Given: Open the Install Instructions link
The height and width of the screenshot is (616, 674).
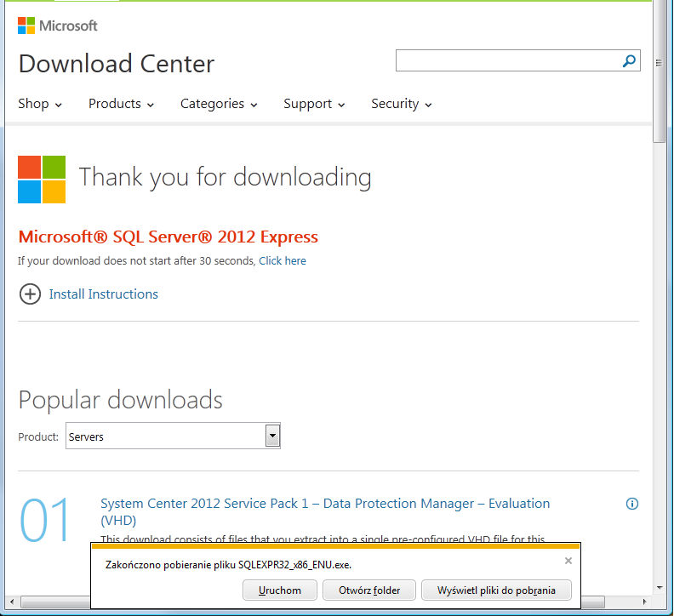Looking at the screenshot, I should [104, 294].
